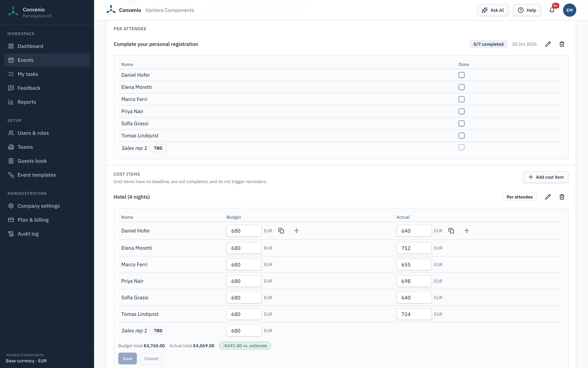The image size is (588, 368).
Task: Tick Daniel Hofer's Done checkbox
Action: point(461,75)
